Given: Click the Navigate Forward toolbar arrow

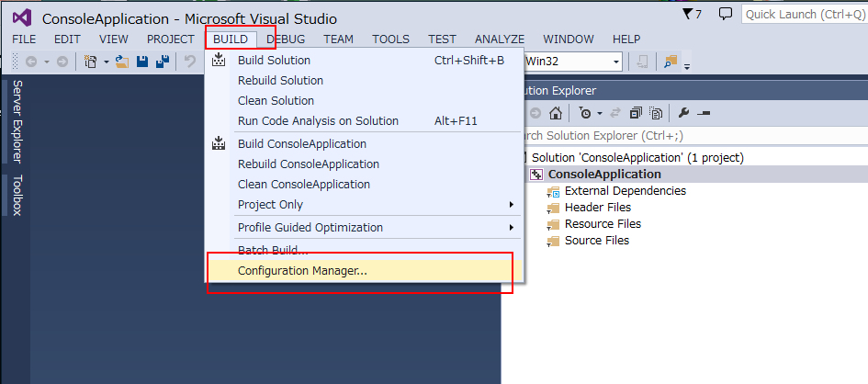Looking at the screenshot, I should point(62,62).
